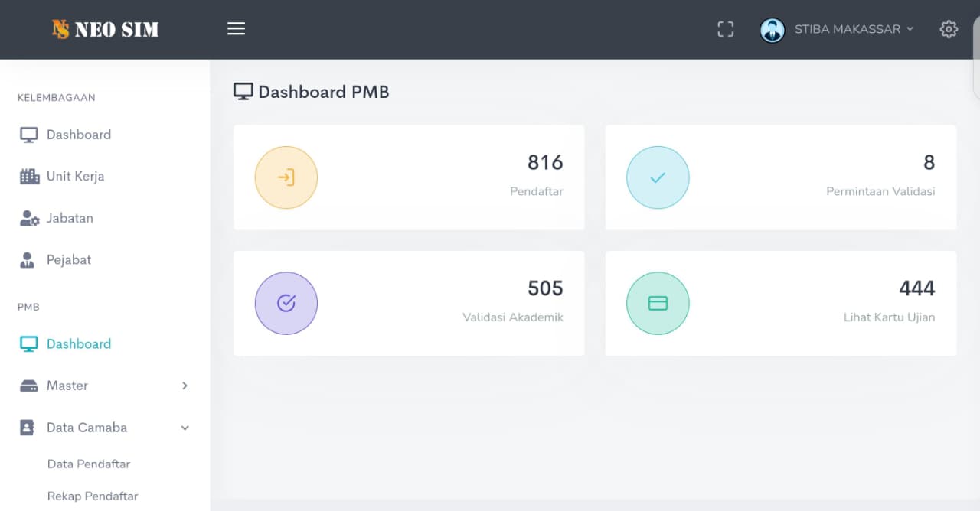Click the blue checkmark Permintaan Validasi icon
Screen dimensions: 980x511
(x=658, y=177)
